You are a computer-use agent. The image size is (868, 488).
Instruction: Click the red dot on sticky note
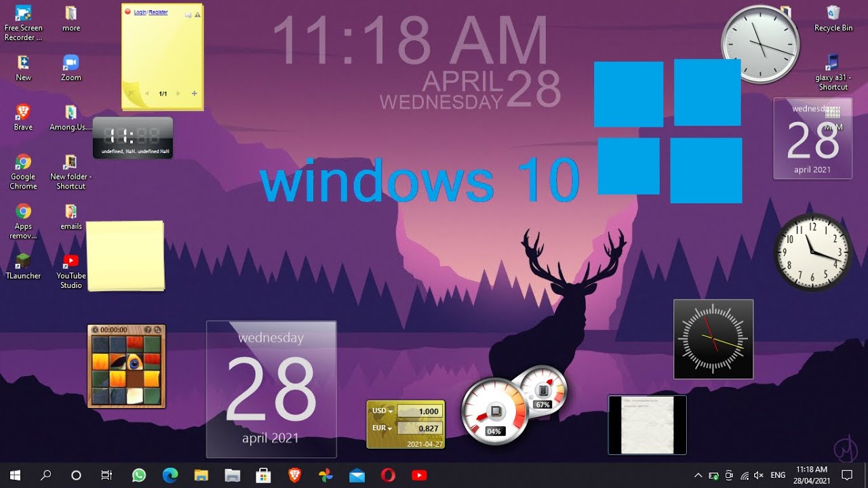point(127,12)
